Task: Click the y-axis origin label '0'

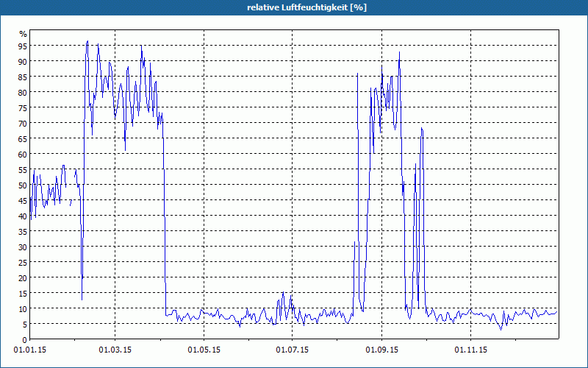Action: pos(25,340)
